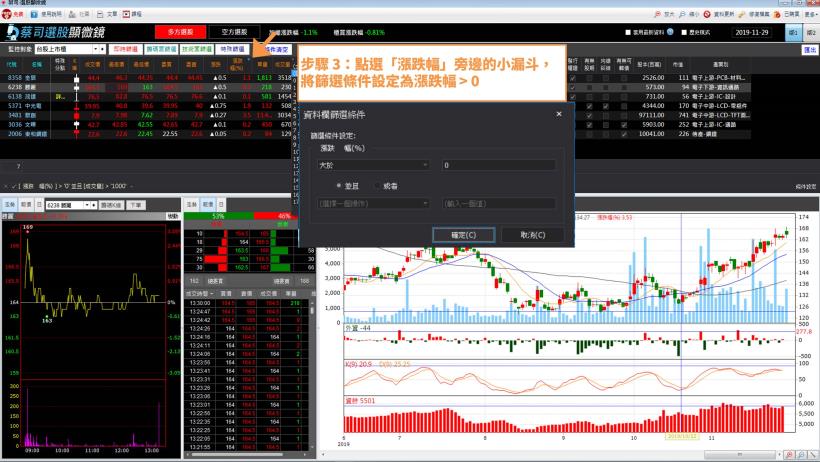Click the 輸入一個值 second value input field
820x462 pixels.
coord(498,204)
